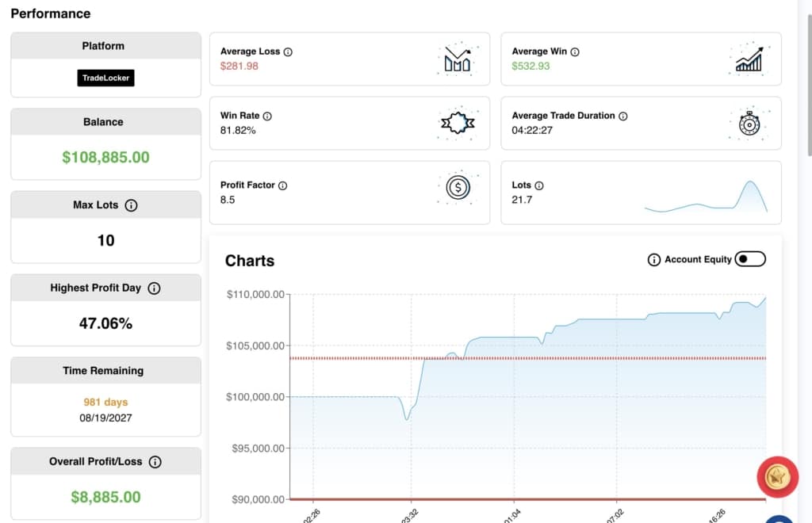This screenshot has width=812, height=523.
Task: Click the info icon next to Average Win
Action: 575,52
